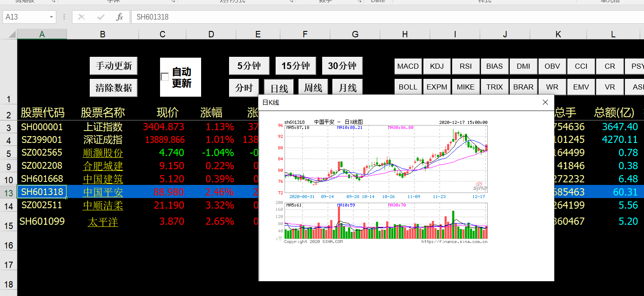This screenshot has height=296, width=644.
Task: Click the 手动更新 button
Action: pos(113,66)
